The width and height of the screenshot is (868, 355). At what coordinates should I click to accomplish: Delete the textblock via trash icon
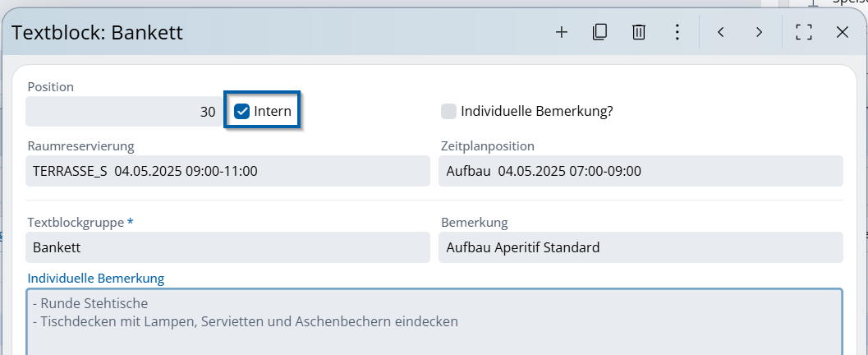tap(638, 32)
